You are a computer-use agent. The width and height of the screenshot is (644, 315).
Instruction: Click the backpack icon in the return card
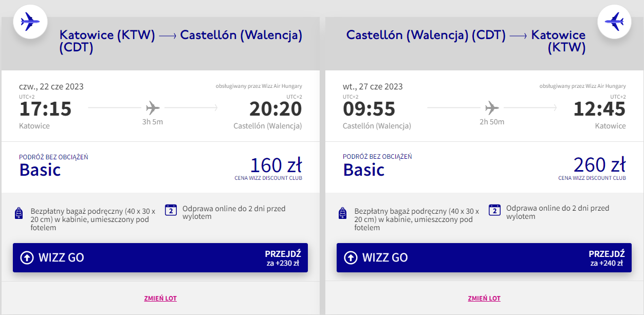[x=343, y=213]
